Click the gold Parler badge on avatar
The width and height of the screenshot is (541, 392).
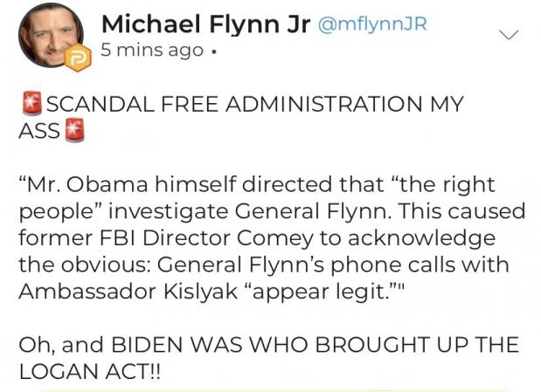pyautogui.click(x=79, y=58)
